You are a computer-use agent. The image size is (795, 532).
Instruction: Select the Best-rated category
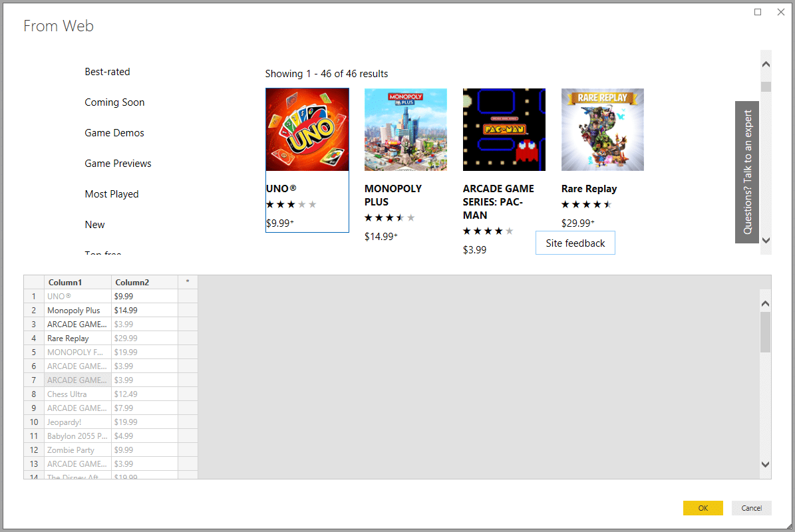coord(107,71)
